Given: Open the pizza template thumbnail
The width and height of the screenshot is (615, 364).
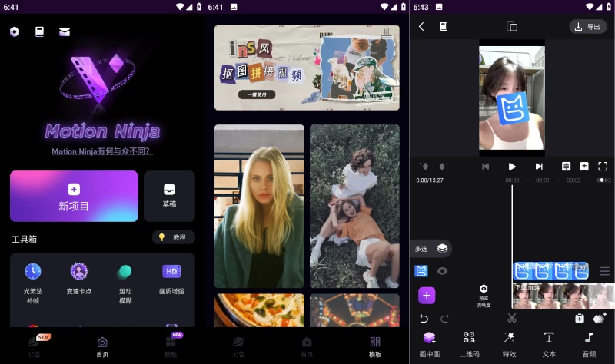Looking at the screenshot, I should tap(259, 310).
